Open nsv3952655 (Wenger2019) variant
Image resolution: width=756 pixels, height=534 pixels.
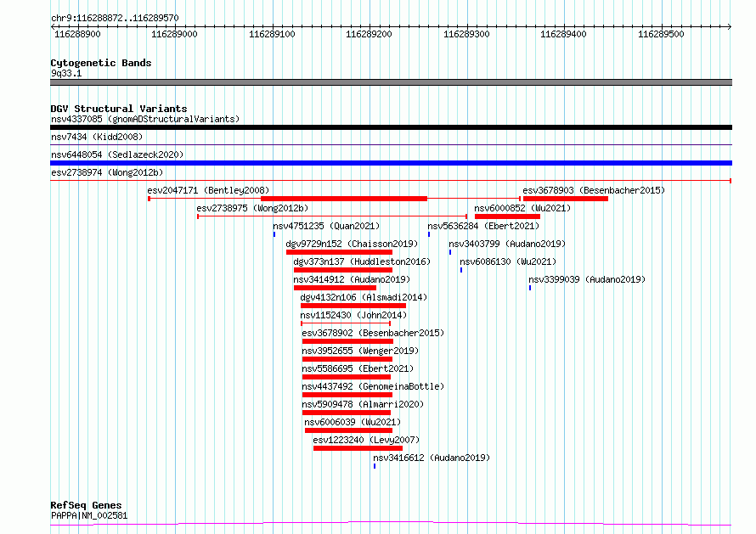coord(360,351)
